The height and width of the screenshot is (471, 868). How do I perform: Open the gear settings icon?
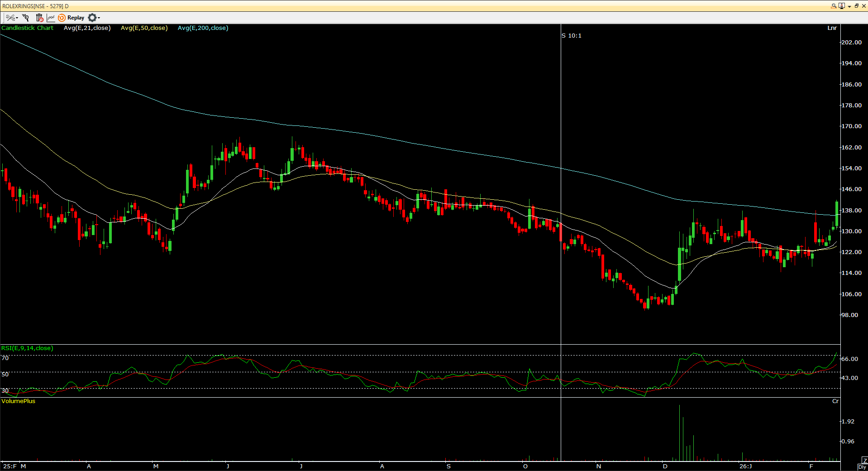point(92,18)
